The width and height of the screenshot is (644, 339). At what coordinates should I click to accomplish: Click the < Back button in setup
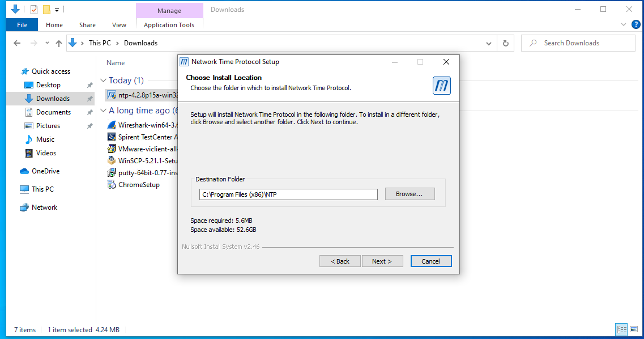pos(340,261)
